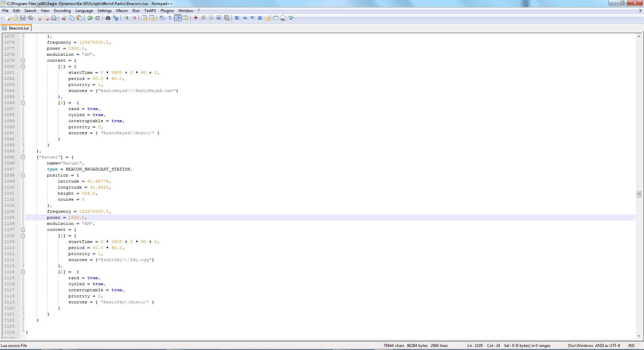Click the vertical scrollbar thumb

(639, 194)
